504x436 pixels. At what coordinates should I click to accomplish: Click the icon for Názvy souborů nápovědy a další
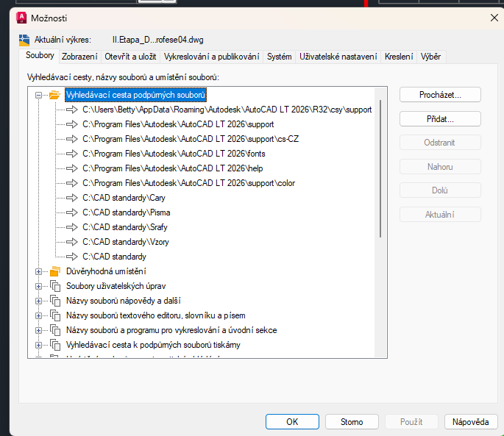(54, 301)
